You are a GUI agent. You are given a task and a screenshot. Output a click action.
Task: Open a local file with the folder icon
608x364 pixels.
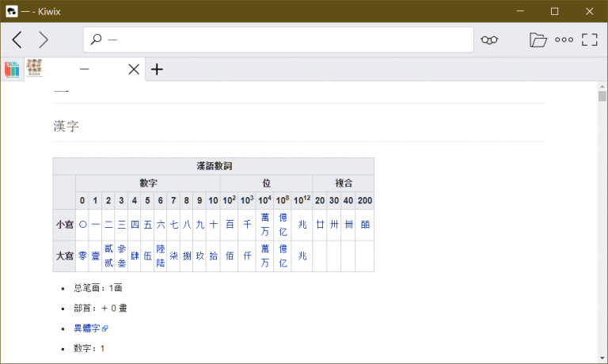pyautogui.click(x=538, y=40)
